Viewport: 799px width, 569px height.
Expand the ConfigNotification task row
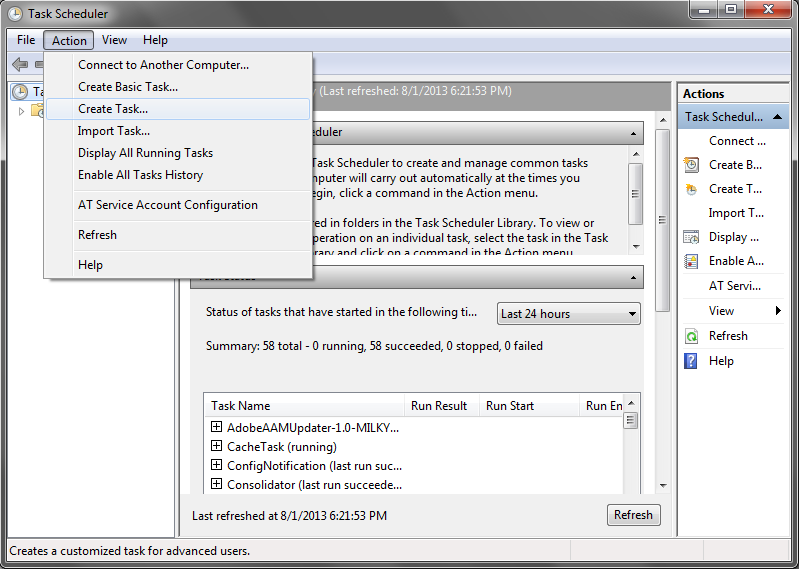tap(217, 465)
